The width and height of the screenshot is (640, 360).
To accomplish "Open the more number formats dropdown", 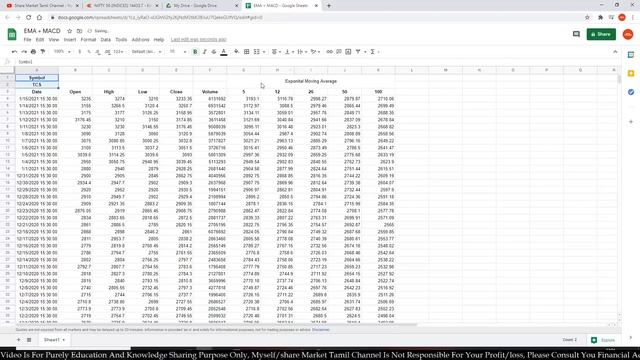I will (118, 52).
